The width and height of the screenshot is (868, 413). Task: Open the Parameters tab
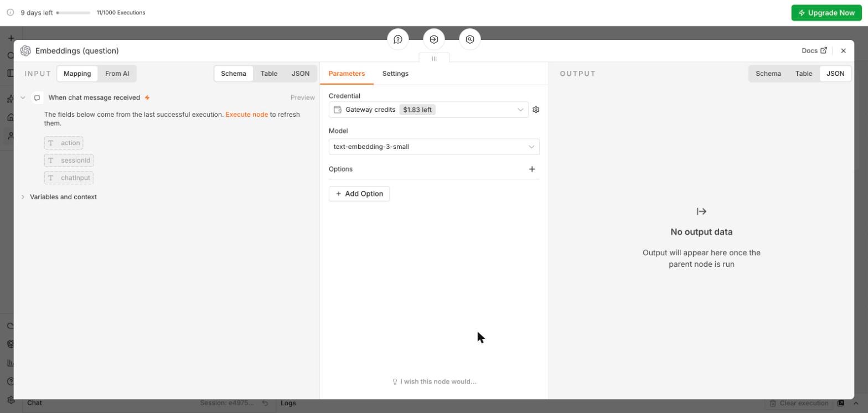pyautogui.click(x=347, y=74)
